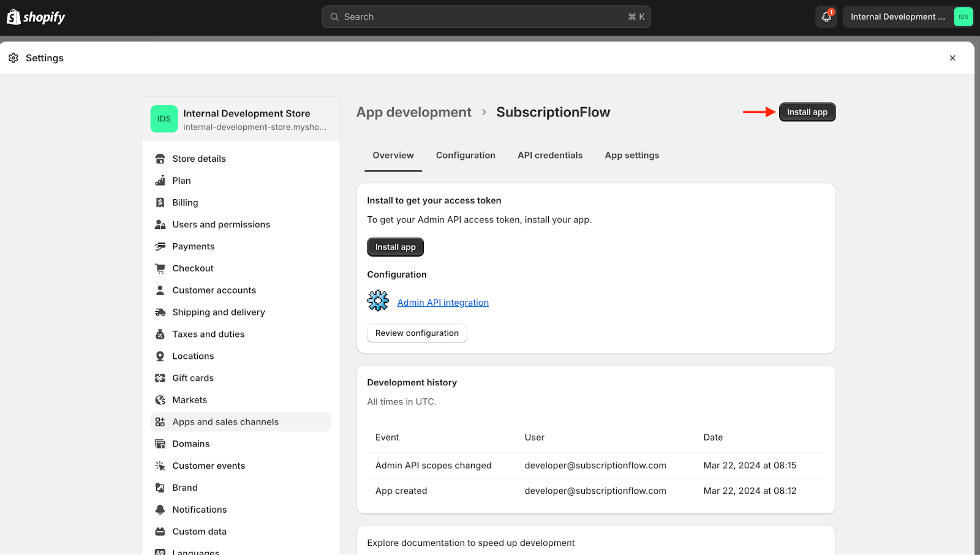Select Checkout in the sidebar
This screenshot has height=555, width=980.
[x=241, y=268]
